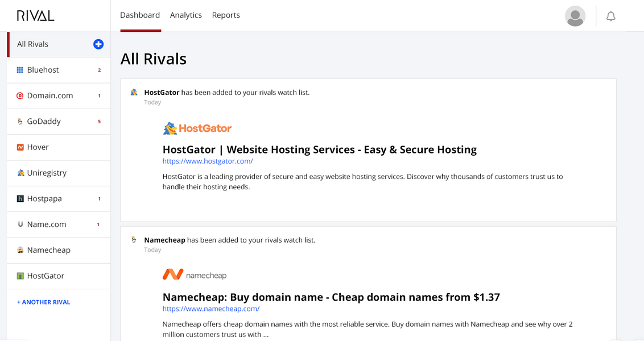This screenshot has width=644, height=341.
Task: Open the Namecheap: Buy domain name title
Action: coord(331,297)
